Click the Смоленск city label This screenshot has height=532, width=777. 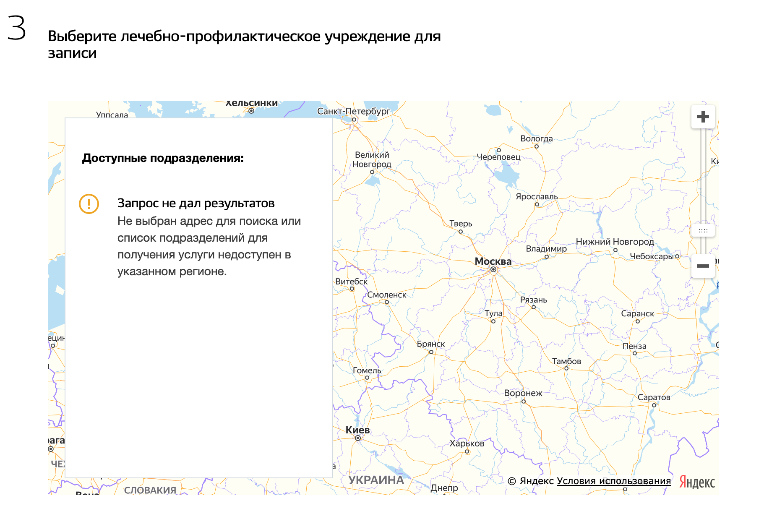(386, 295)
